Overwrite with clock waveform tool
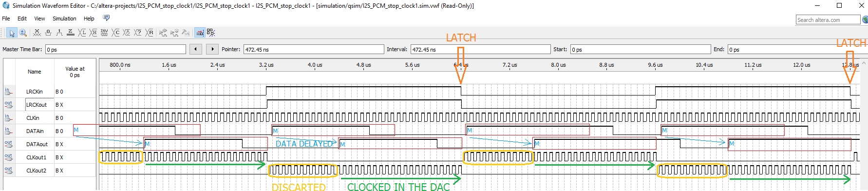 click(x=127, y=33)
